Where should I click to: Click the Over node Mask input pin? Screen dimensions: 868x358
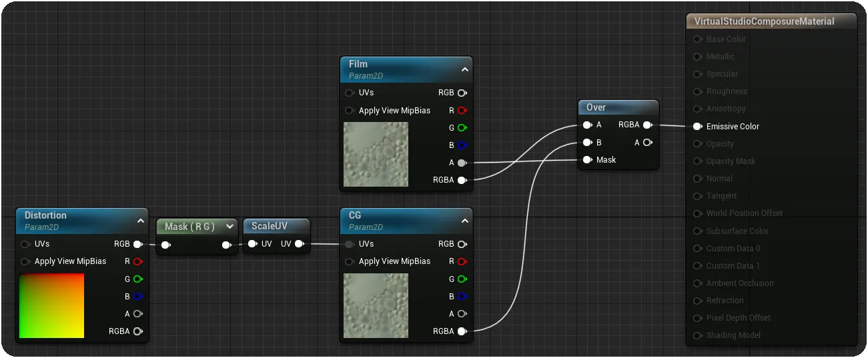point(587,160)
